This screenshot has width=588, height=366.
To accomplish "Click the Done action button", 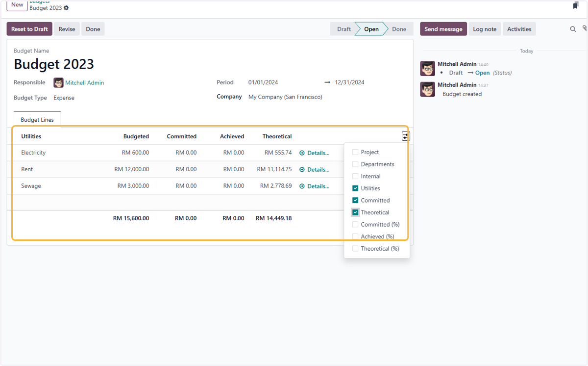I will pyautogui.click(x=93, y=29).
